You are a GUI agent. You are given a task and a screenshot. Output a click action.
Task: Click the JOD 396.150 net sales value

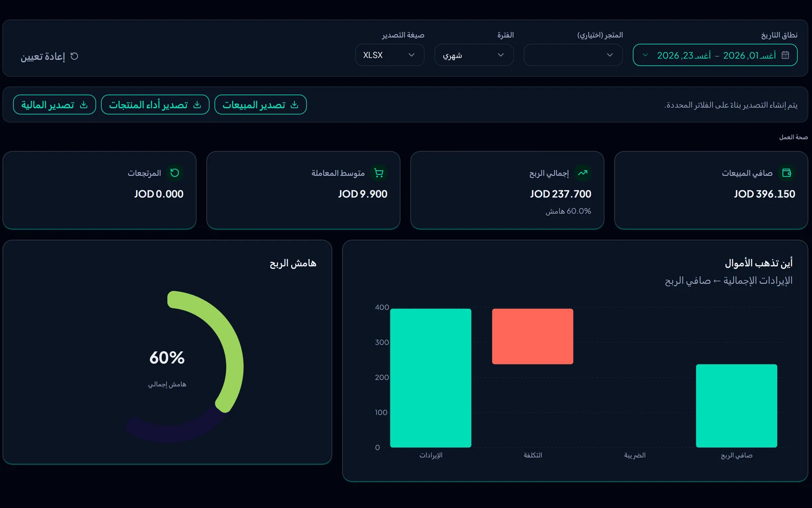click(x=764, y=194)
